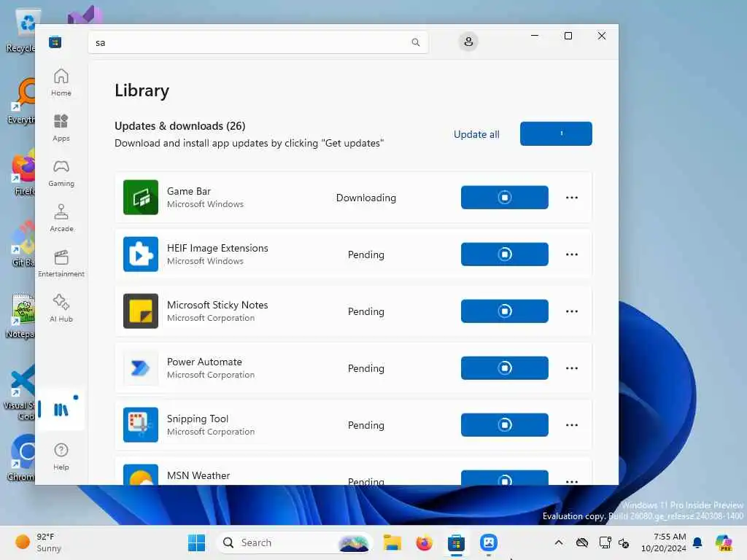Open the account profile icon
The height and width of the screenshot is (560, 747).
pyautogui.click(x=468, y=42)
